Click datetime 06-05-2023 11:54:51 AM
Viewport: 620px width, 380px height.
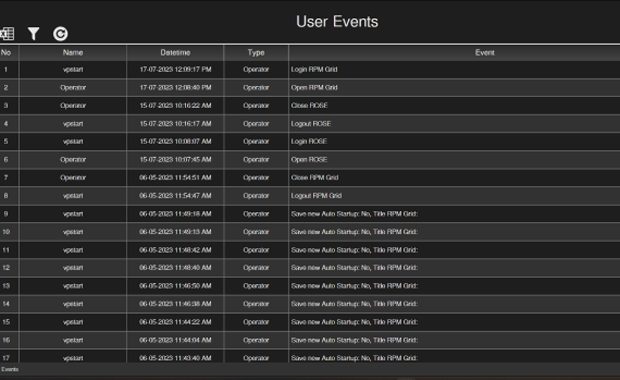pyautogui.click(x=175, y=178)
